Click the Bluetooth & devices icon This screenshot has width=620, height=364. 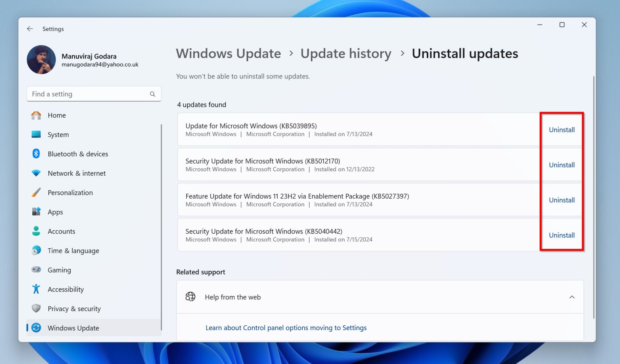click(36, 154)
